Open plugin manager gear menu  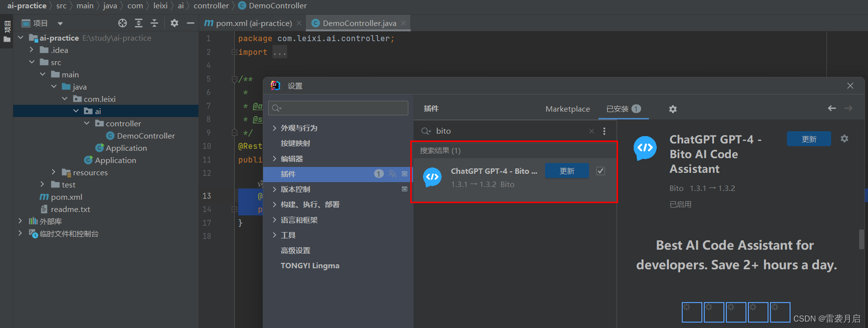673,109
